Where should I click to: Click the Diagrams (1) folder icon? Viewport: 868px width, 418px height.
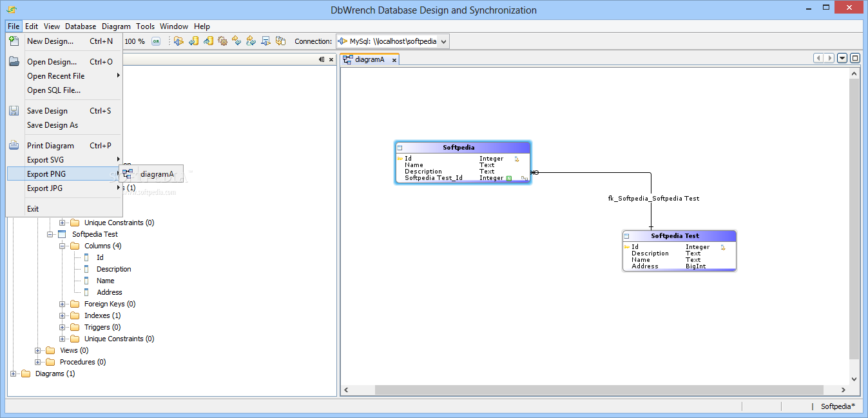(26, 373)
